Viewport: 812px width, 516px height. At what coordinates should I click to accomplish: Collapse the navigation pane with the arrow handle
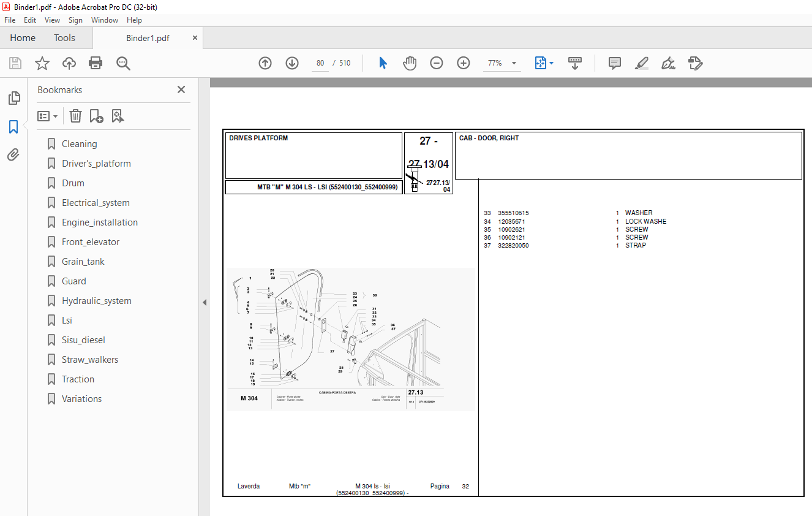point(205,302)
